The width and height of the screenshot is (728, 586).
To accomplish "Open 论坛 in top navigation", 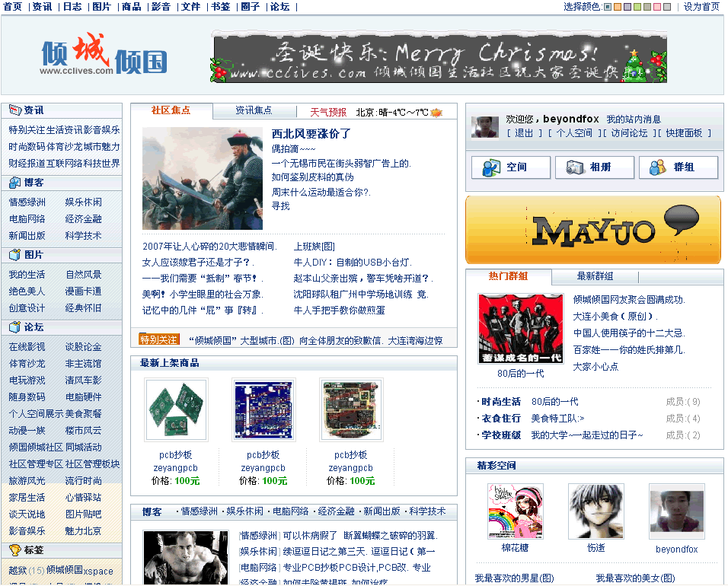I will (280, 7).
